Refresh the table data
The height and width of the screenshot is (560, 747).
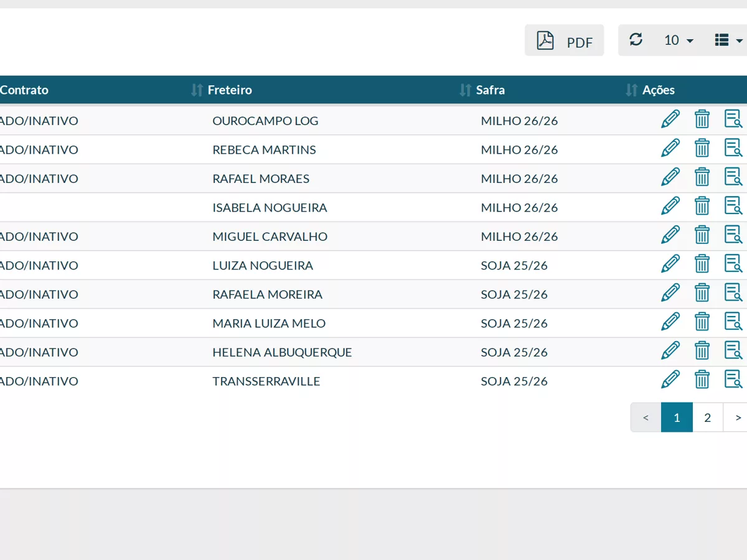[636, 40]
